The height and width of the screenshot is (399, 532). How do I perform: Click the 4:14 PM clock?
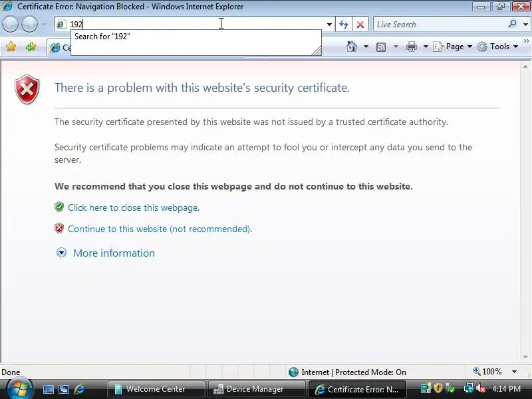(507, 389)
